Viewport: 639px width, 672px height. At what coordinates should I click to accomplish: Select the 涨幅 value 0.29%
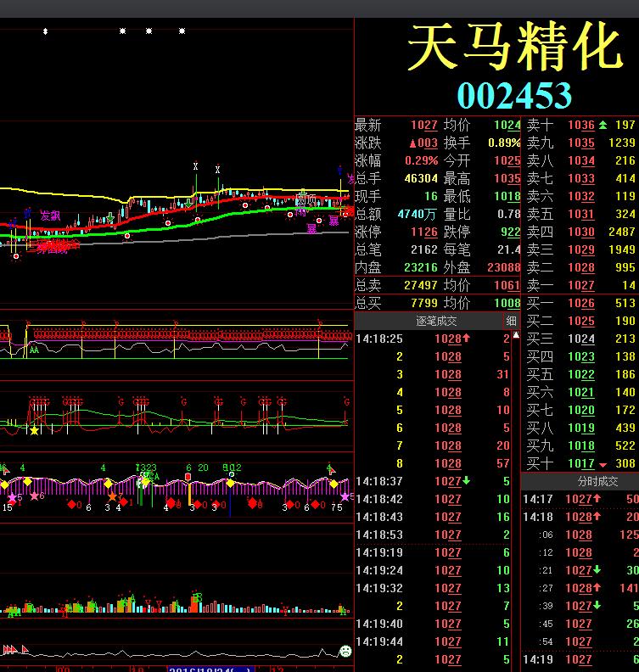click(x=421, y=160)
